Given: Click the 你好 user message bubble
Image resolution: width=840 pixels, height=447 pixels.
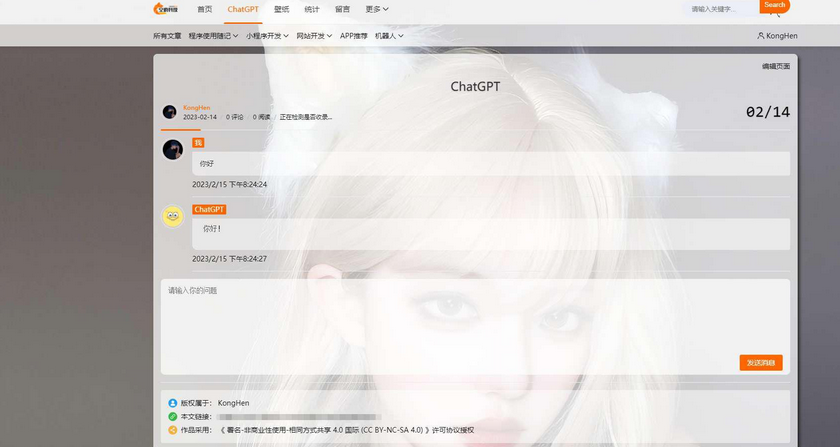Looking at the screenshot, I should pyautogui.click(x=491, y=163).
